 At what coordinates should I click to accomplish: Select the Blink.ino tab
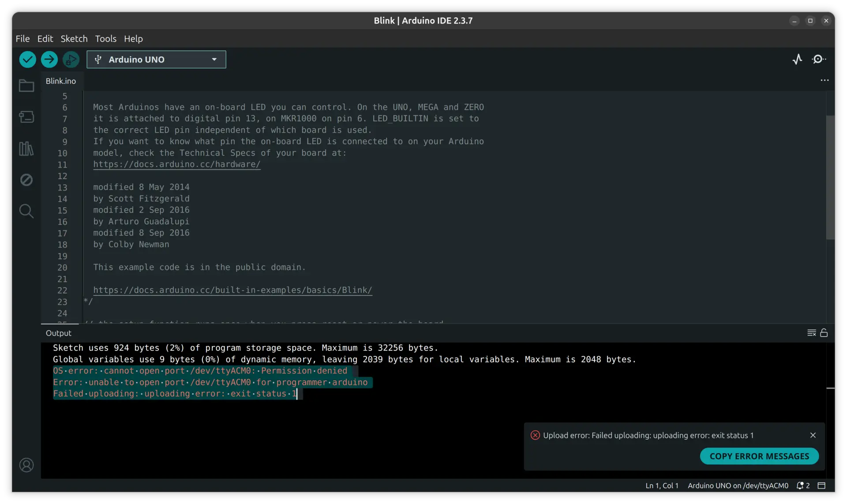[60, 81]
